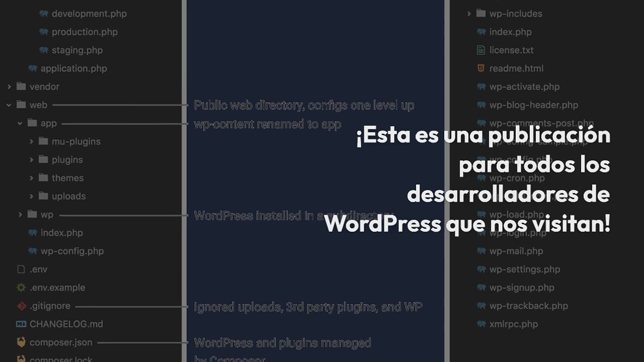Click the git icon beside .gitignore
The height and width of the screenshot is (362, 644).
coord(21,306)
